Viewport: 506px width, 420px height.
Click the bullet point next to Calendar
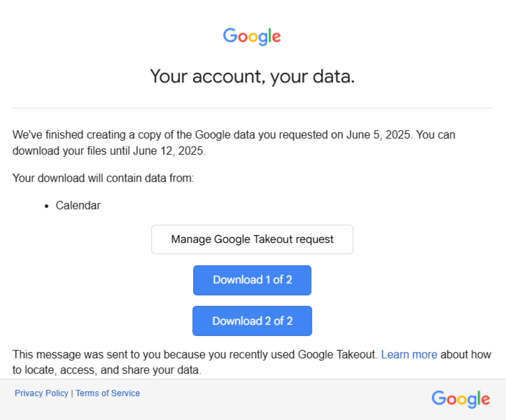[46, 206]
